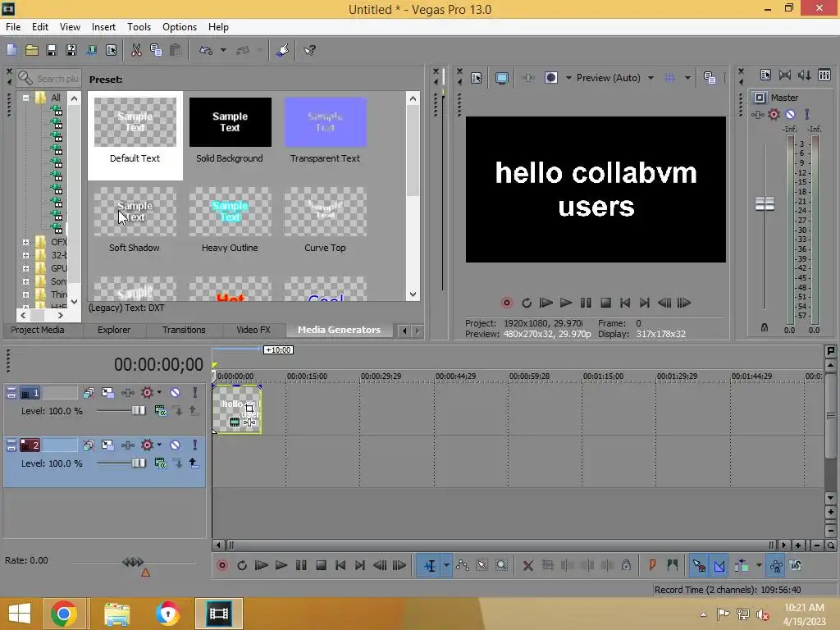
Task: Mute video track 1
Action: click(x=175, y=393)
